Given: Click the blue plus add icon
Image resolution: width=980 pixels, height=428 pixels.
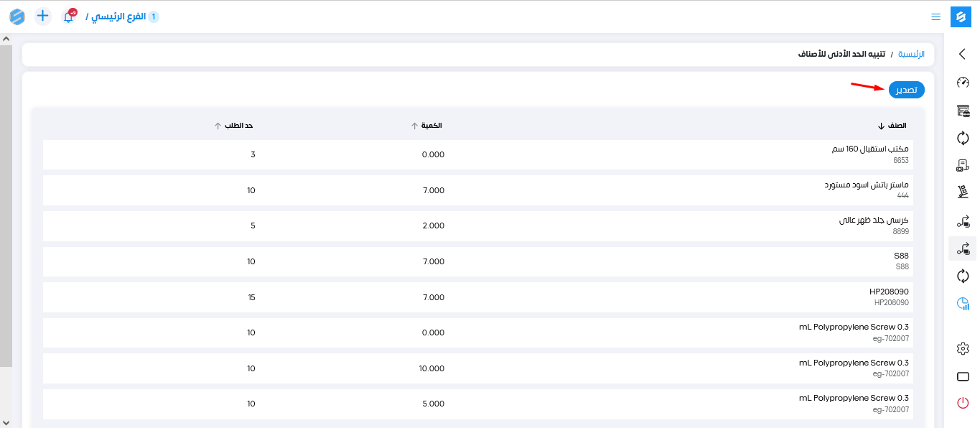Looking at the screenshot, I should [x=43, y=16].
